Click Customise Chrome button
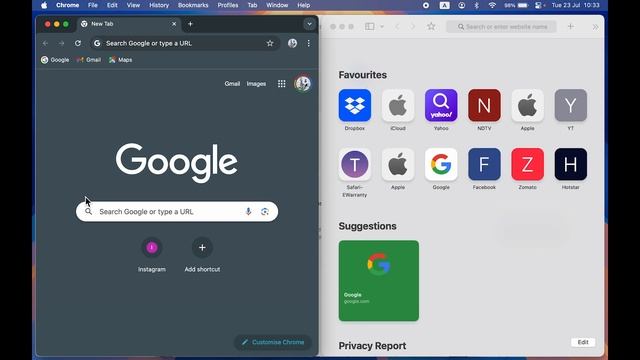This screenshot has width=640, height=360. click(273, 342)
